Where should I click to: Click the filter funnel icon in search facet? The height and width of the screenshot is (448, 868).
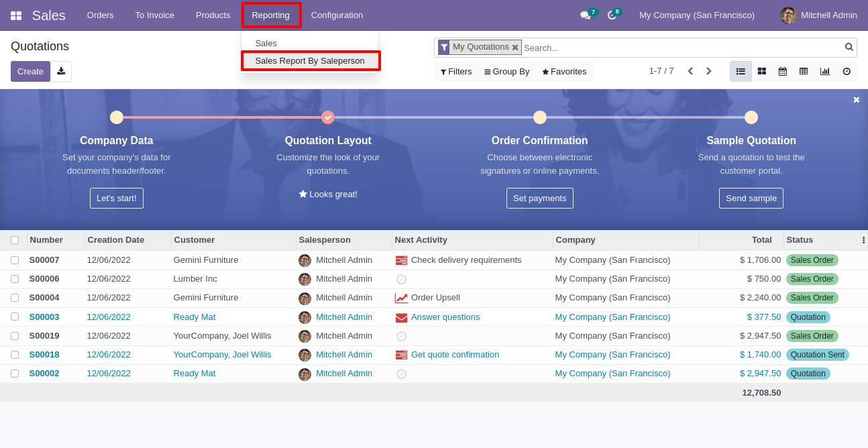click(444, 48)
